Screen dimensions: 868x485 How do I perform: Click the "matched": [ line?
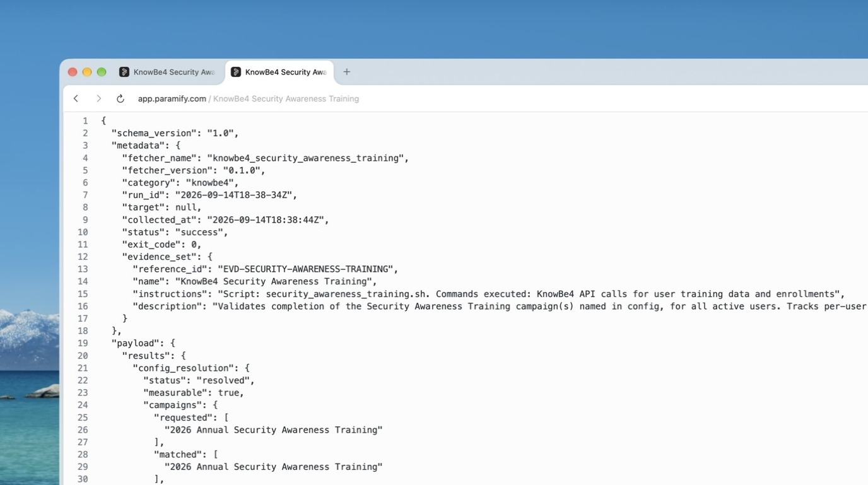pyautogui.click(x=185, y=454)
